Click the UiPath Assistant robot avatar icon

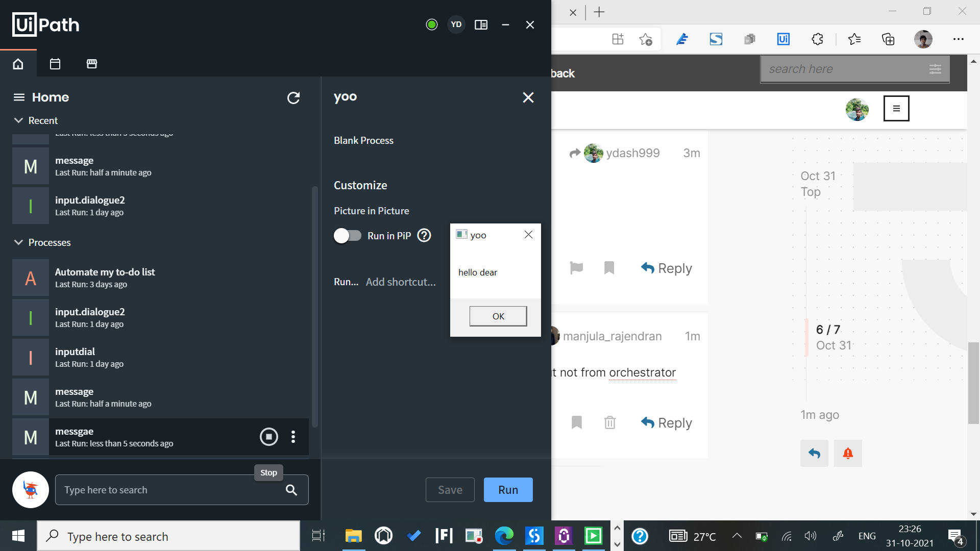[x=31, y=490]
